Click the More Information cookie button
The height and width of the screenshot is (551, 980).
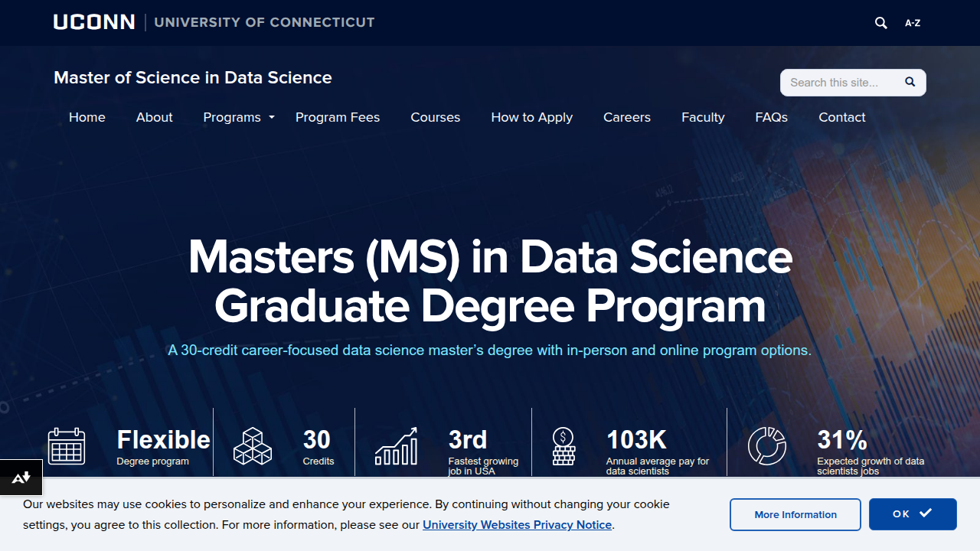click(x=795, y=514)
